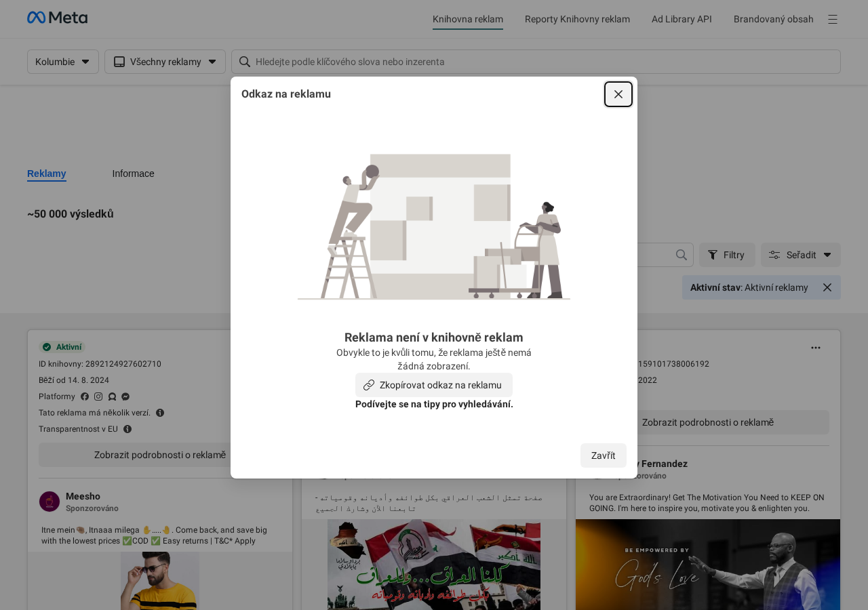Expand the Kolumbie country dropdown

(x=63, y=62)
